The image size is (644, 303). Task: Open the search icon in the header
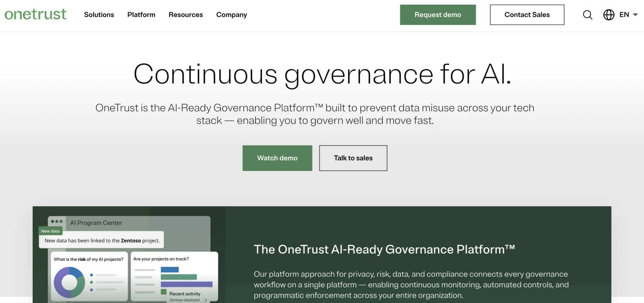[587, 15]
